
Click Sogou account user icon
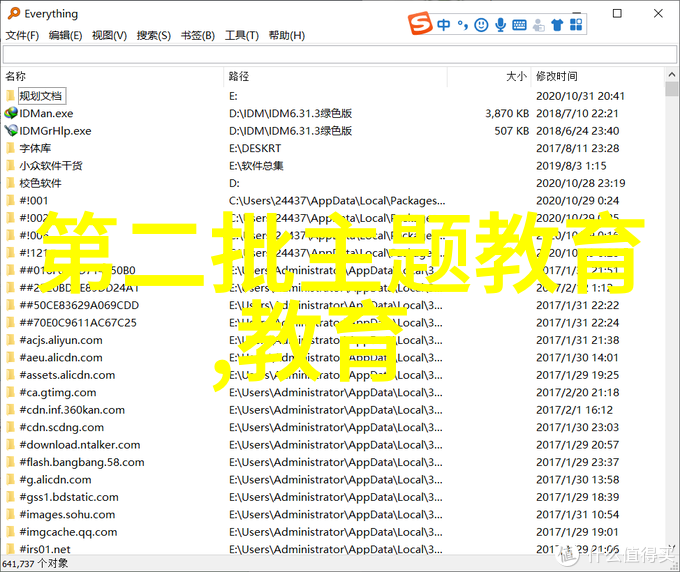[x=539, y=25]
